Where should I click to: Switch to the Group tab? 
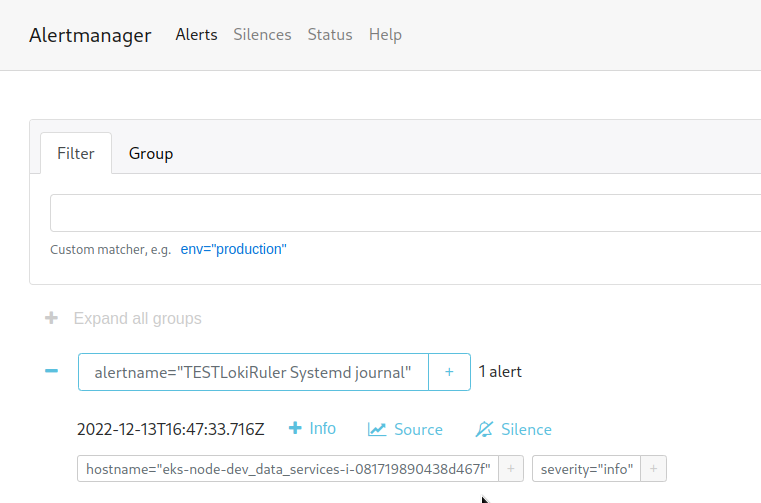[x=151, y=153]
